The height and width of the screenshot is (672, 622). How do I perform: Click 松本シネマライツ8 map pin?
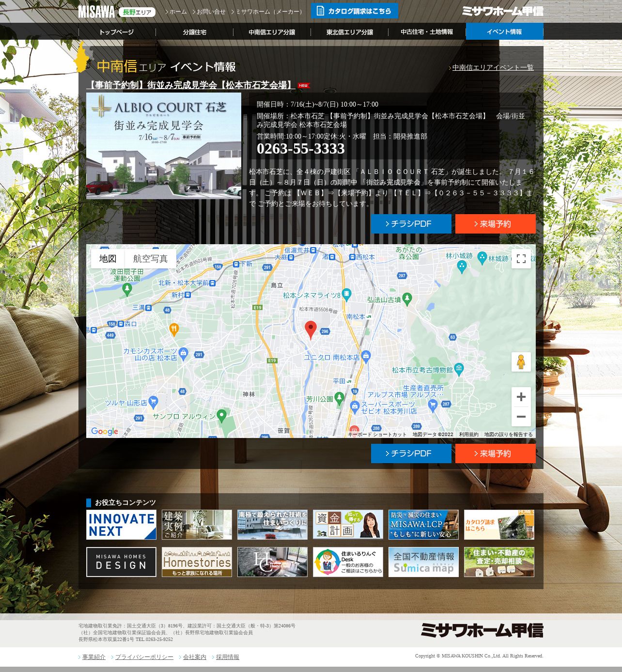point(346,294)
